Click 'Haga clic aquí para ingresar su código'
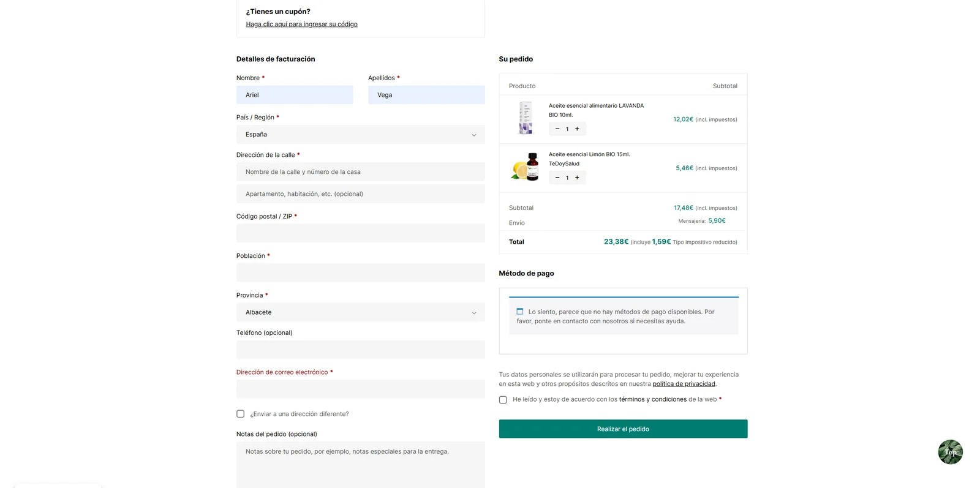The height and width of the screenshot is (488, 980). (301, 24)
